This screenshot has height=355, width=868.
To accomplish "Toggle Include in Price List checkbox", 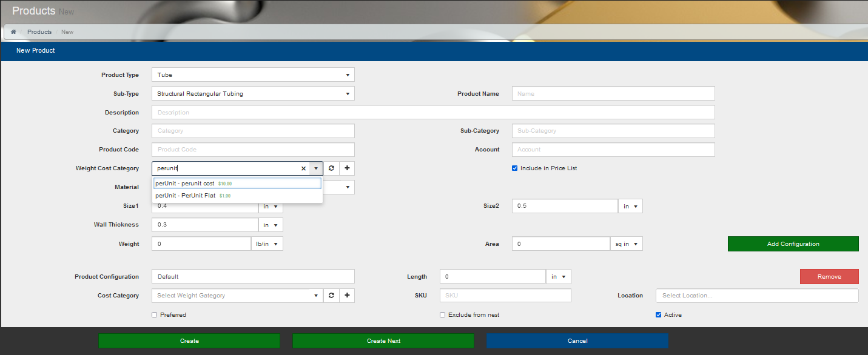I will 515,168.
